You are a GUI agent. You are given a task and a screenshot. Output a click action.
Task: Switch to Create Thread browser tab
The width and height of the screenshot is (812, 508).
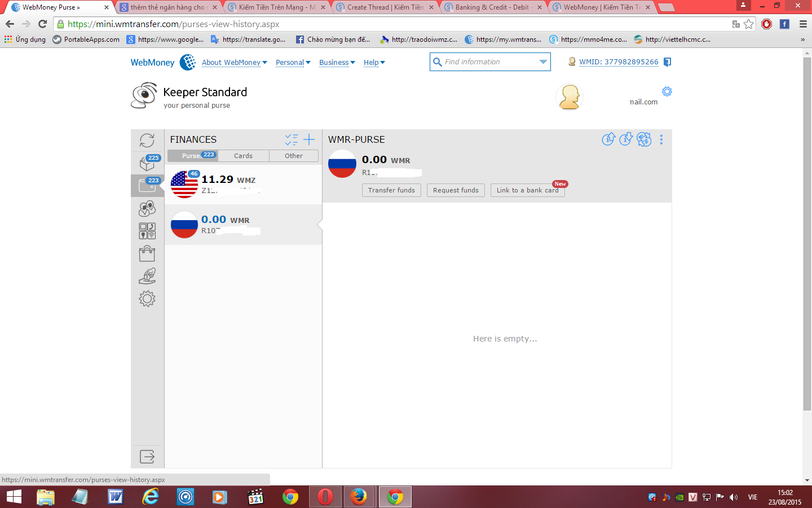tap(385, 7)
